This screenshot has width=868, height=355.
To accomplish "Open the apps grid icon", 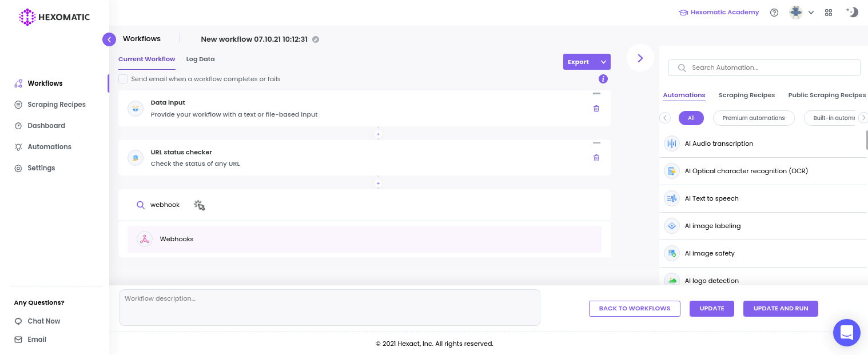I will (x=829, y=13).
